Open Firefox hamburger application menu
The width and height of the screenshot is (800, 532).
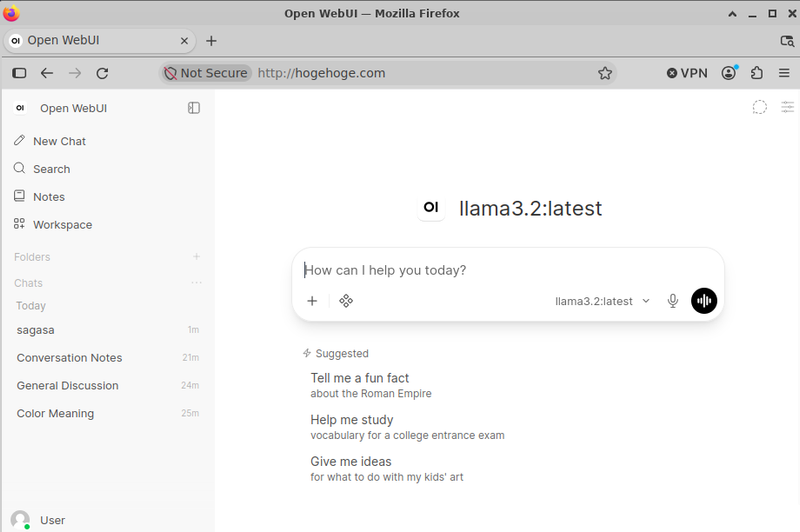(784, 73)
